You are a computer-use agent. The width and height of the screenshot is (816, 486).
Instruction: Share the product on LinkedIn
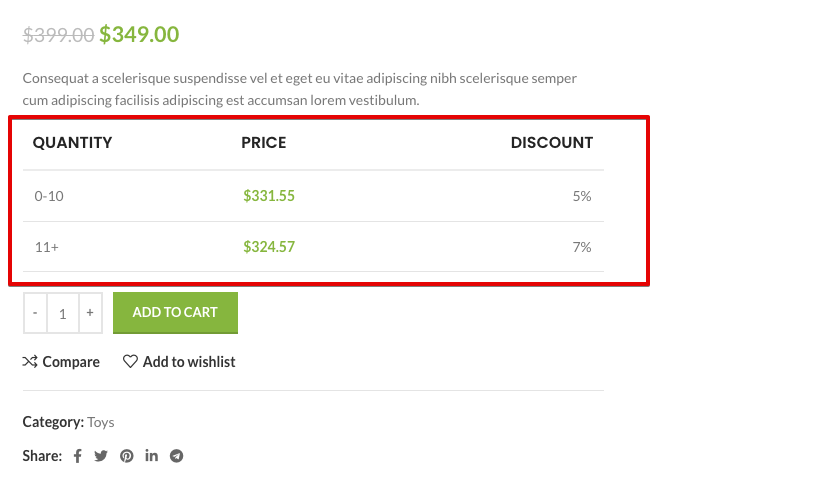(x=152, y=456)
